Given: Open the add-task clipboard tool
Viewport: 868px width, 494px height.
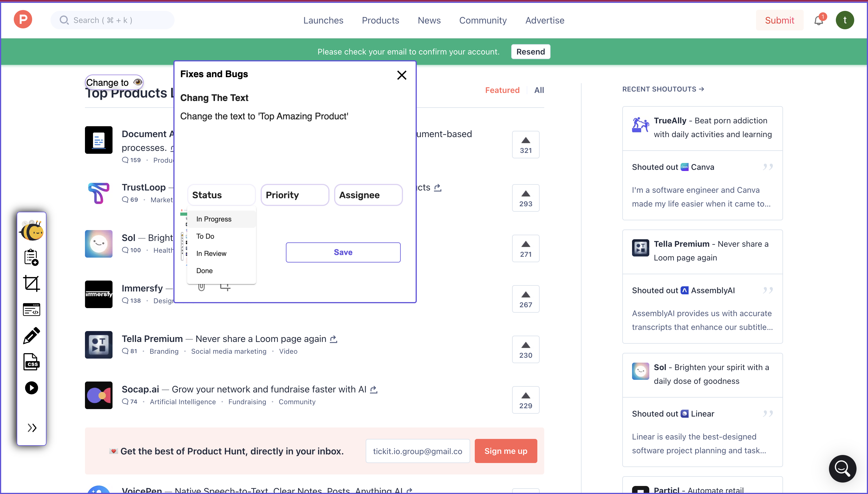Looking at the screenshot, I should tap(31, 257).
